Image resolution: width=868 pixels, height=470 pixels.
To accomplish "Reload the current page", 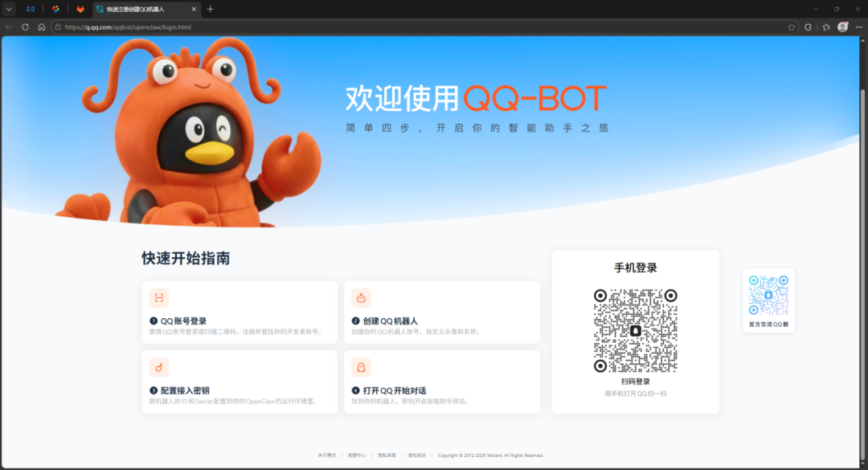I will (26, 27).
